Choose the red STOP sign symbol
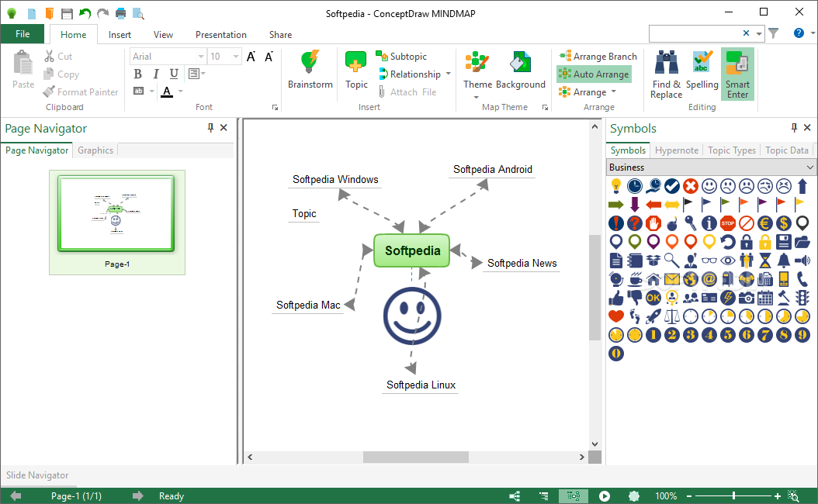818x504 pixels. 728,223
